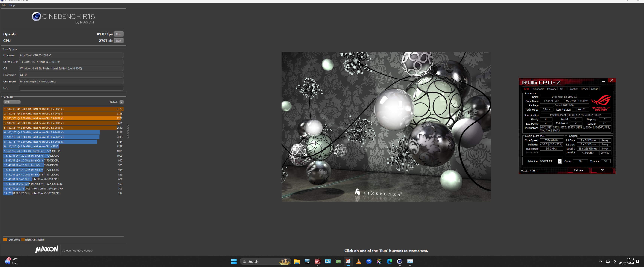Close the ROG CPU-Z window
The height and width of the screenshot is (267, 644).
[x=612, y=81]
